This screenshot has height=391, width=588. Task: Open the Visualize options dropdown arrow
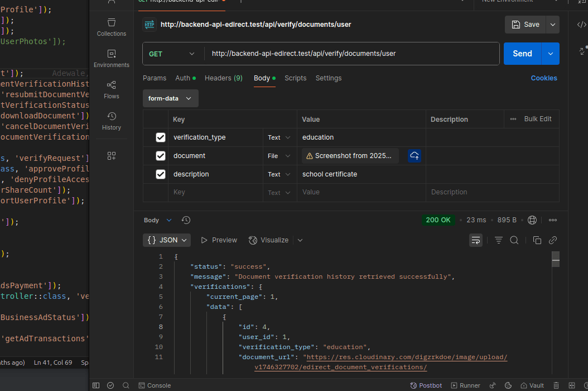tap(300, 240)
